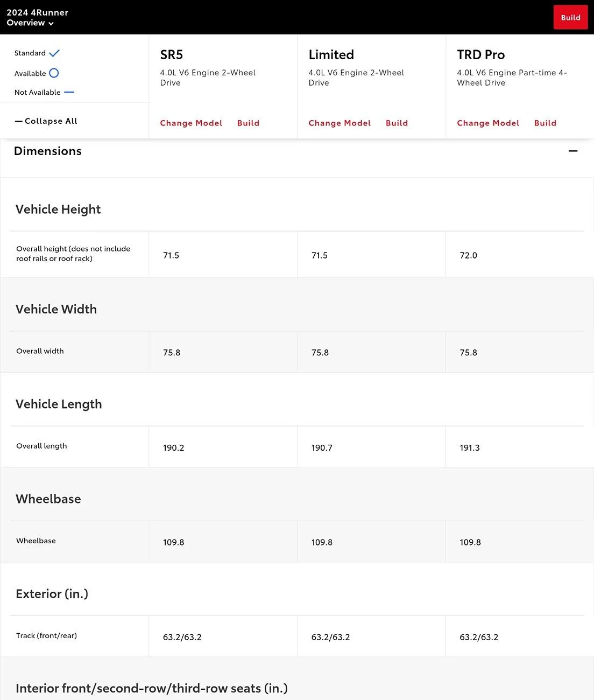Build the TRD Pro trim
The image size is (594, 700).
545,123
